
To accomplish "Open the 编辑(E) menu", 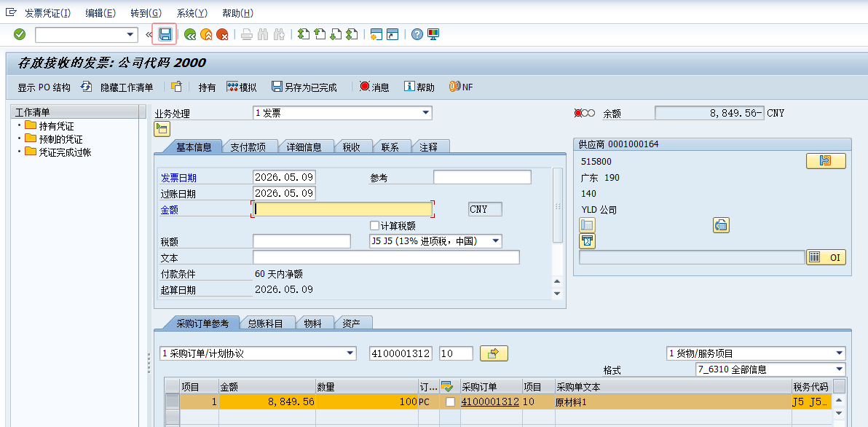I will (100, 12).
